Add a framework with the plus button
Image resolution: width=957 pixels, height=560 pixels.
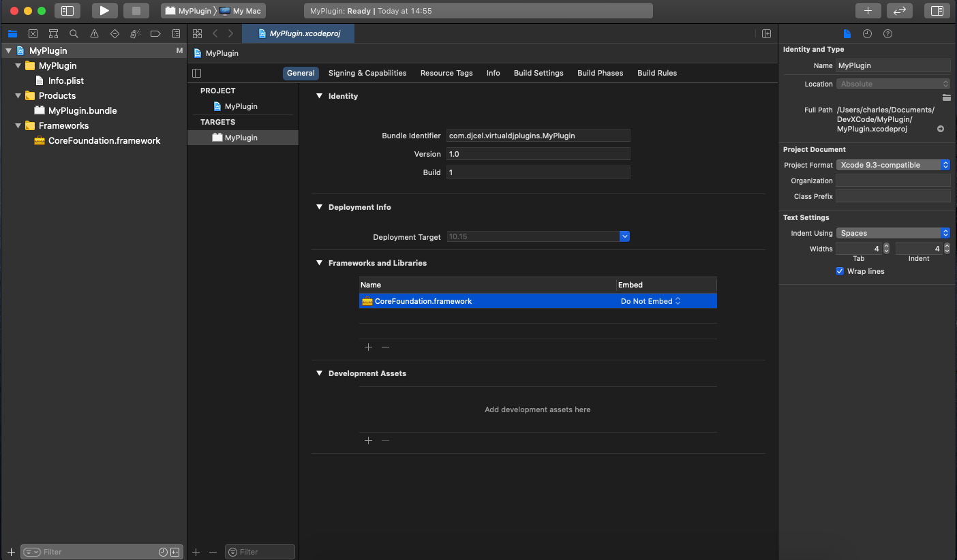click(368, 347)
